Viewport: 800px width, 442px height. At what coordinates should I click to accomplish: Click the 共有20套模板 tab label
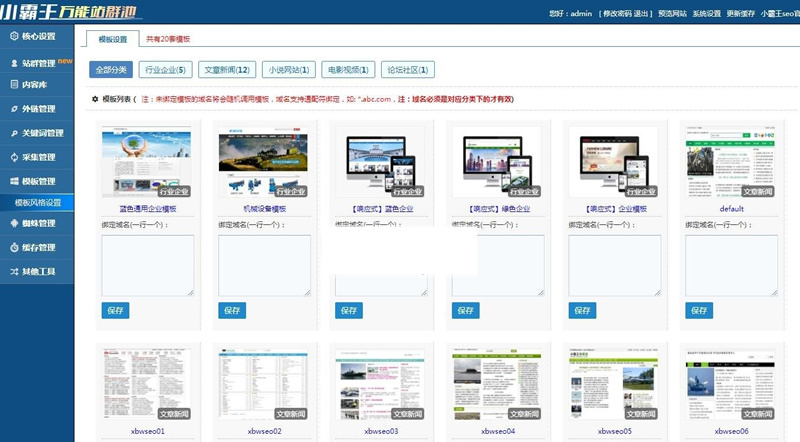pos(168,39)
